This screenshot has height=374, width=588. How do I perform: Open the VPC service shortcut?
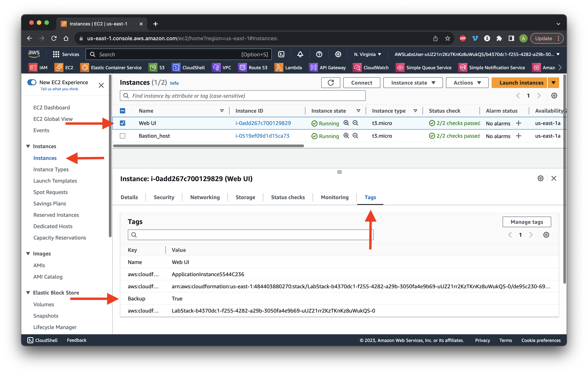[x=222, y=68]
